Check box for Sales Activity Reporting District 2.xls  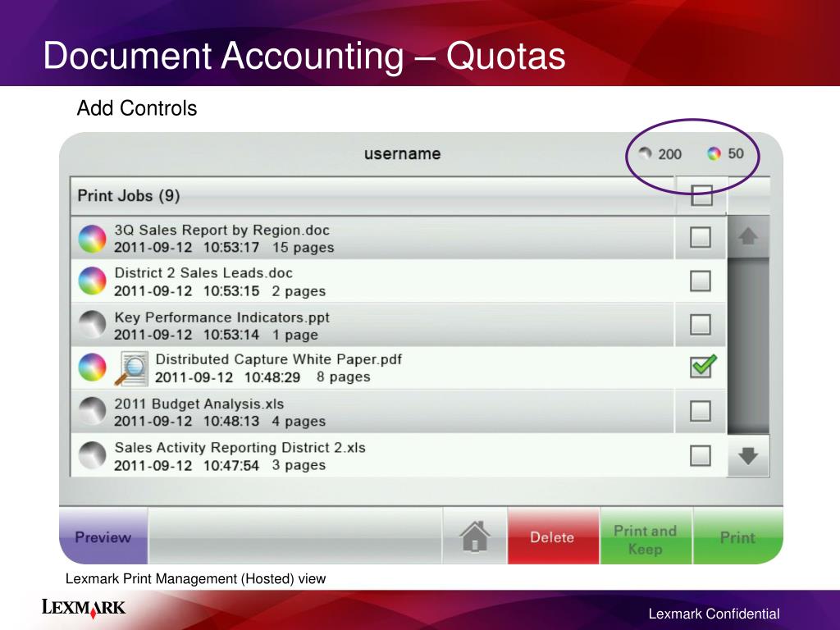(701, 456)
